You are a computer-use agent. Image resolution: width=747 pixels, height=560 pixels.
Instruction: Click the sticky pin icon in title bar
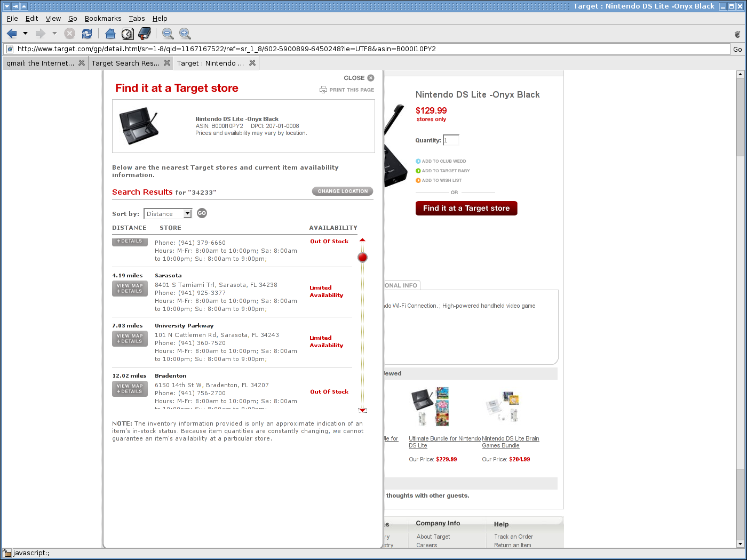(15, 6)
